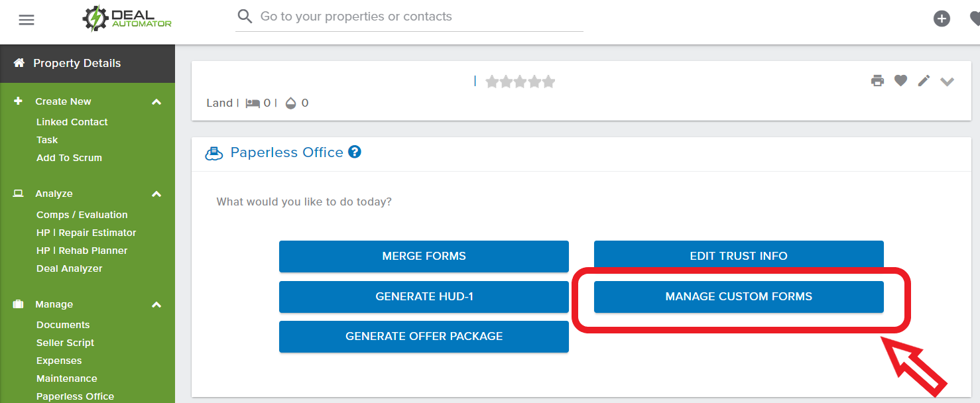
Task: Click the printer icon on property card
Action: point(877,81)
